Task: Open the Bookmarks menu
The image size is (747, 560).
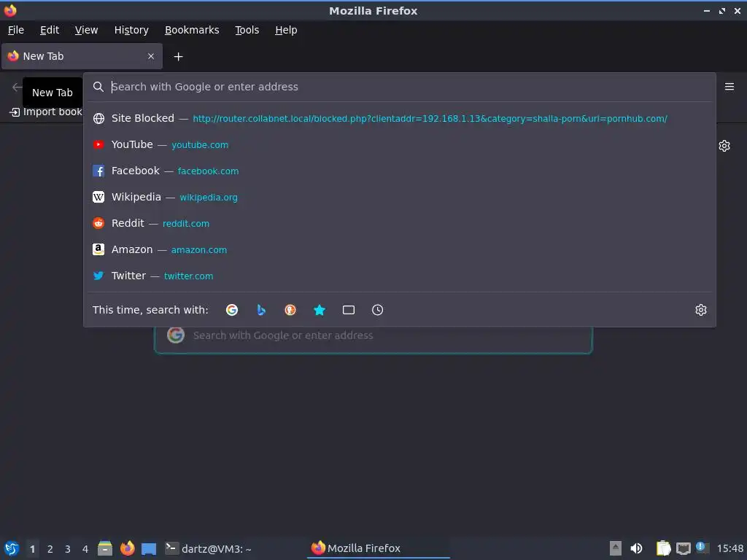Action: [192, 30]
